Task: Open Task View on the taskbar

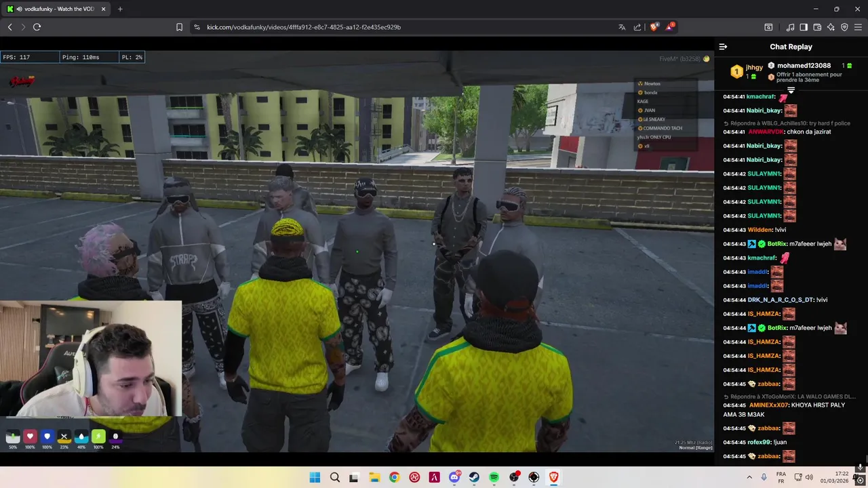Action: point(353,477)
